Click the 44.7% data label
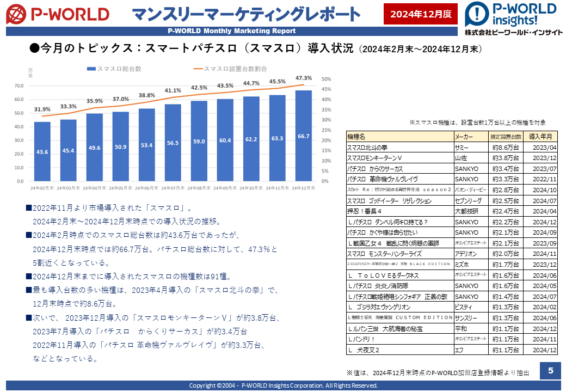 click(251, 83)
